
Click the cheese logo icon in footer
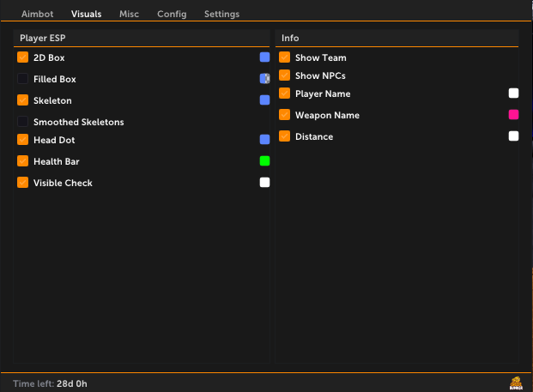[516, 383]
